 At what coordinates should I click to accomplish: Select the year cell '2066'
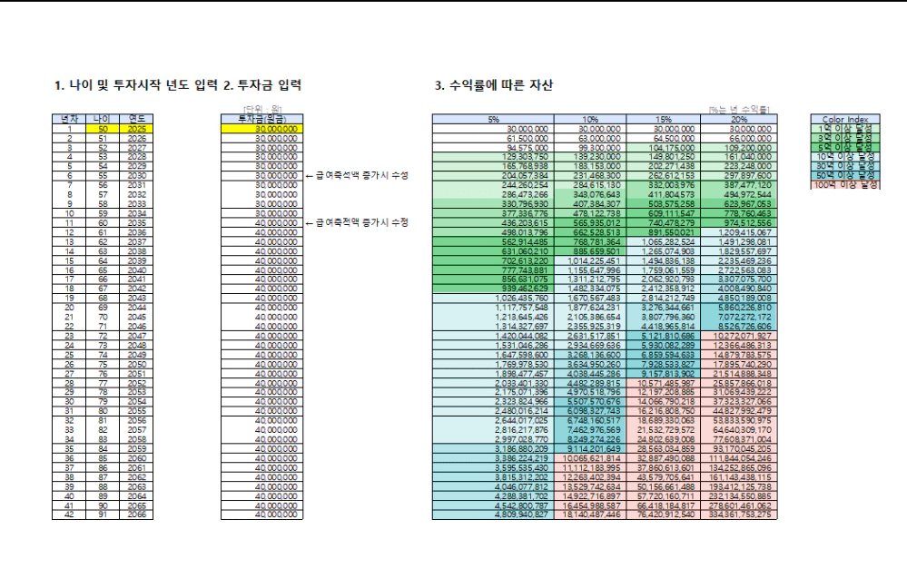coord(136,514)
